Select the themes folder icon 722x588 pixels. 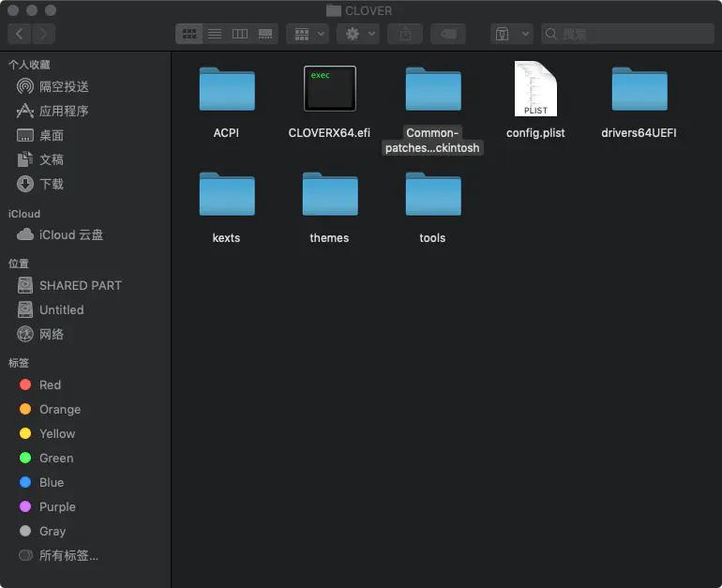pos(330,194)
